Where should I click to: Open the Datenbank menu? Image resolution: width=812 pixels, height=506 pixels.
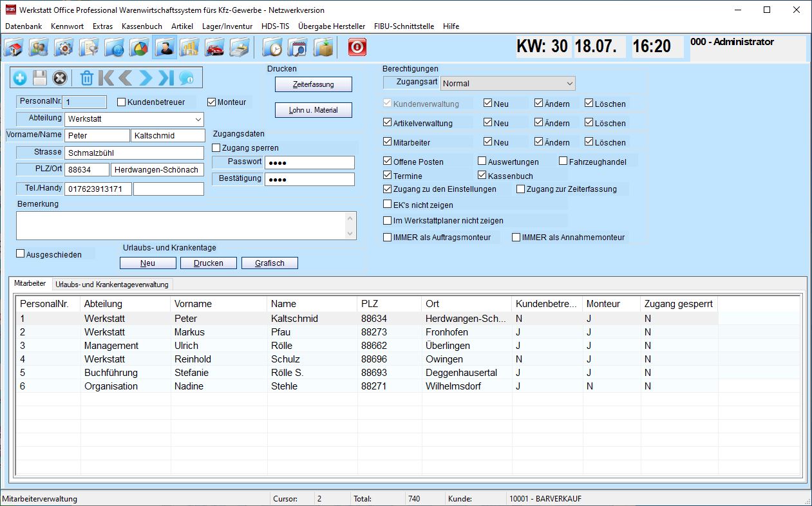tap(23, 26)
